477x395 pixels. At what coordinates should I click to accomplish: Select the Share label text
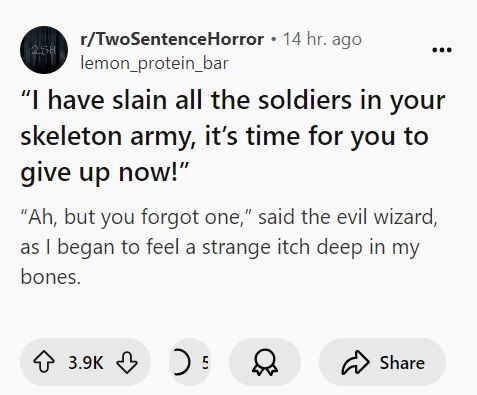point(402,363)
